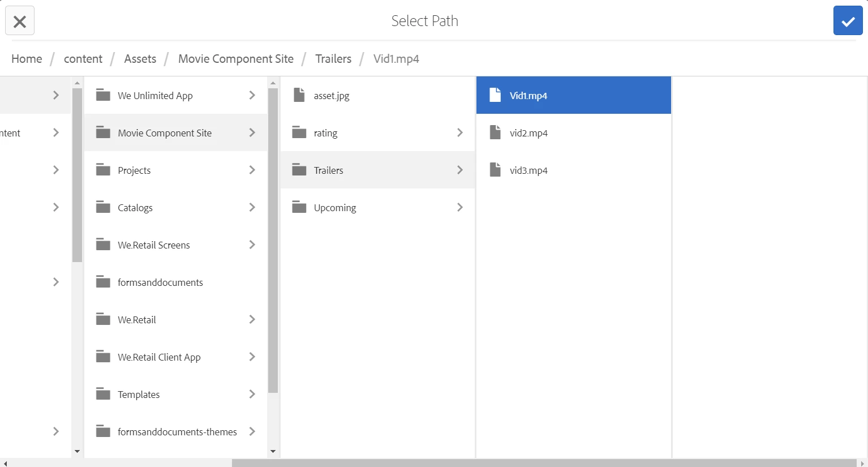Select the formsanddocuments folder

pyautogui.click(x=176, y=282)
